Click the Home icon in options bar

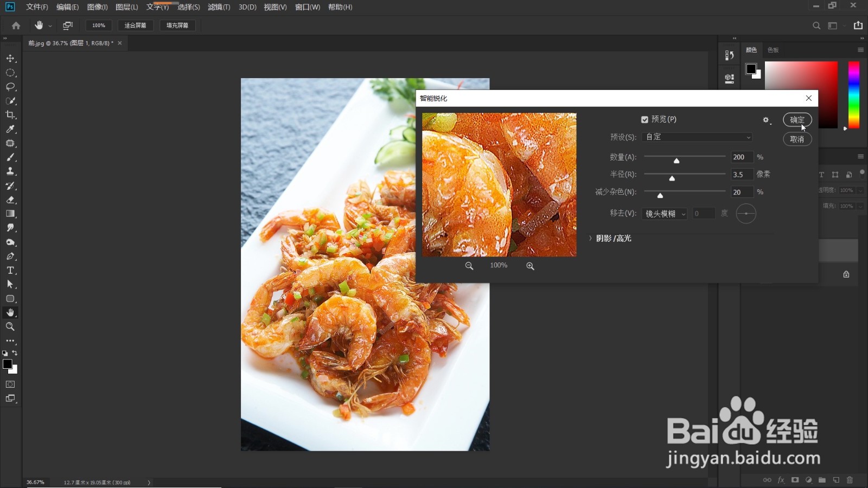16,25
